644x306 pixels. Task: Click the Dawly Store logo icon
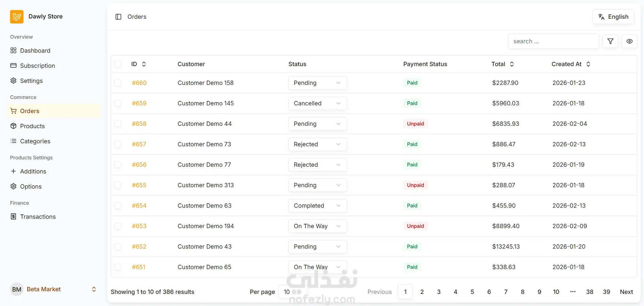tap(17, 16)
